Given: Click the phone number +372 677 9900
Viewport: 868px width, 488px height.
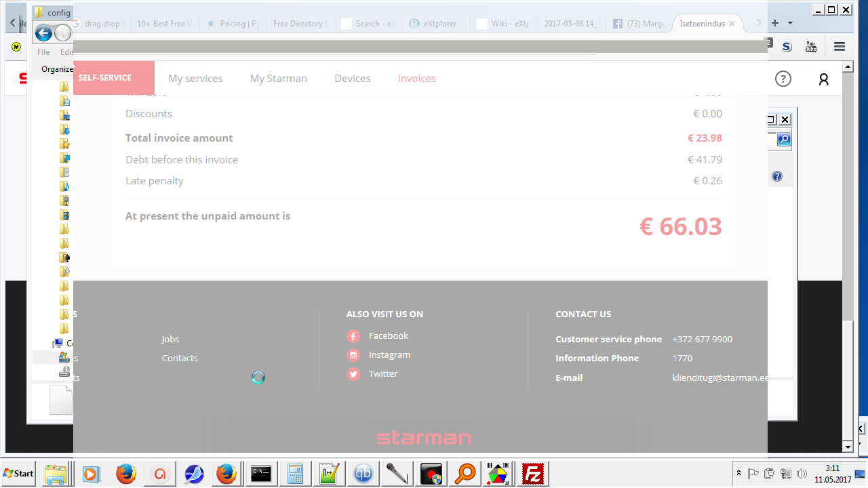Looking at the screenshot, I should tap(703, 340).
